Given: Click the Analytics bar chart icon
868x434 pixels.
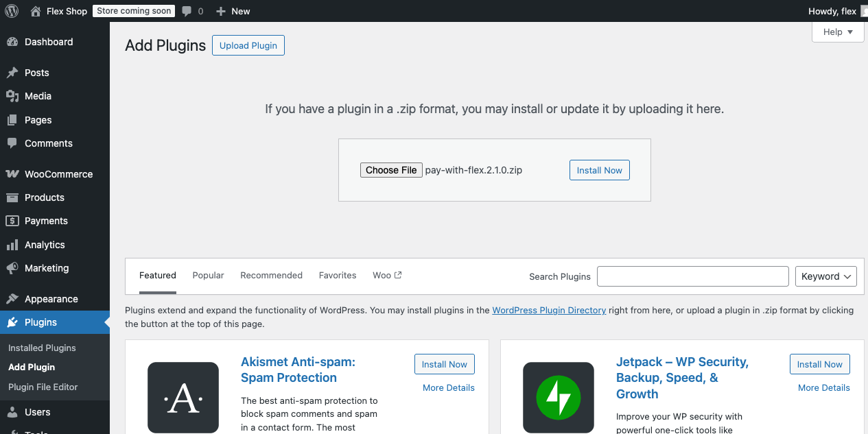Looking at the screenshot, I should 12,245.
